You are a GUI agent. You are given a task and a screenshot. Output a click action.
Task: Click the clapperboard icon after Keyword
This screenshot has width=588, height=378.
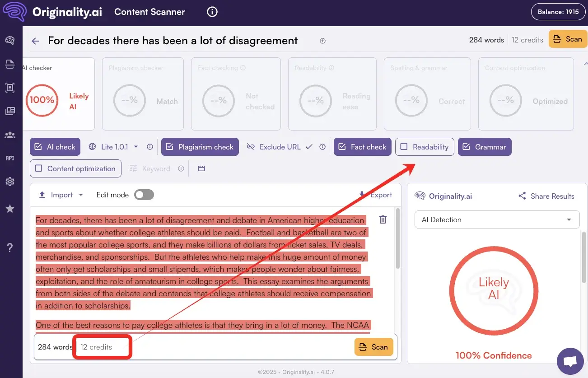[201, 168]
